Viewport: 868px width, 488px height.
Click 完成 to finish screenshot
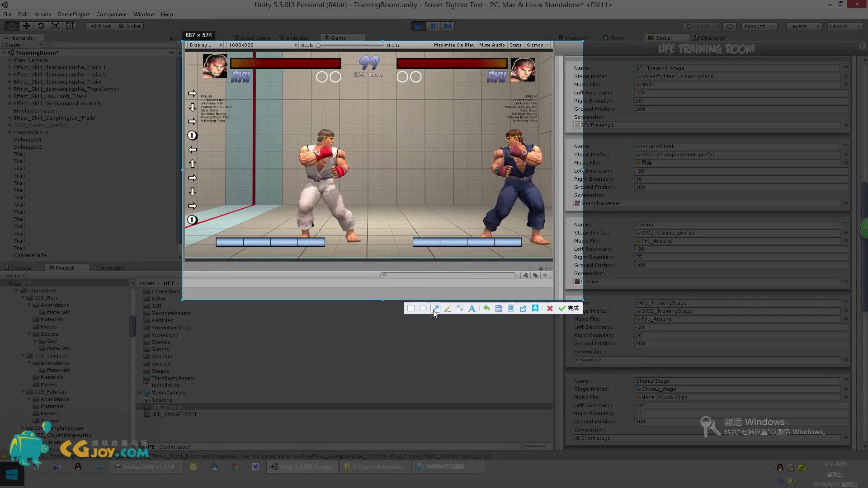click(x=569, y=308)
